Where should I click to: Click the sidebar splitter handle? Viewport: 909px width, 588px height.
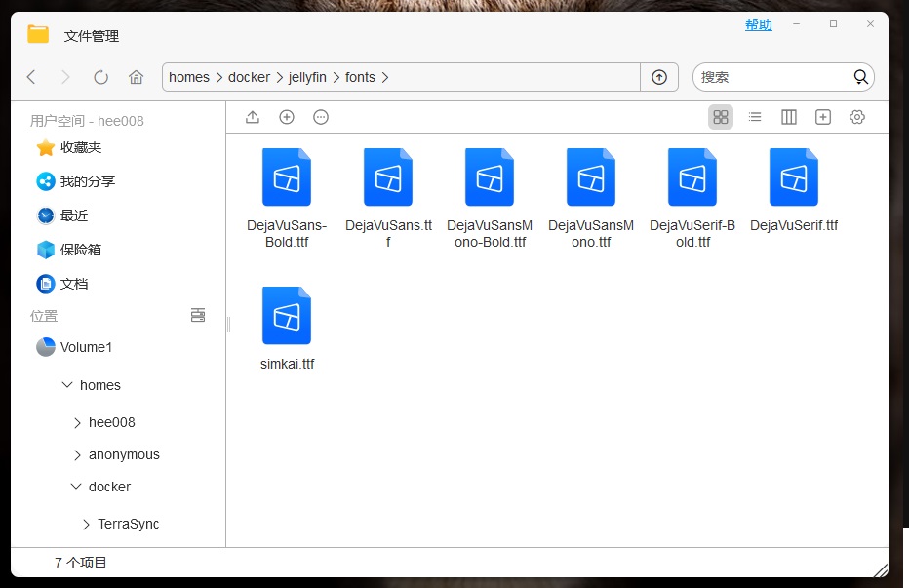228,324
